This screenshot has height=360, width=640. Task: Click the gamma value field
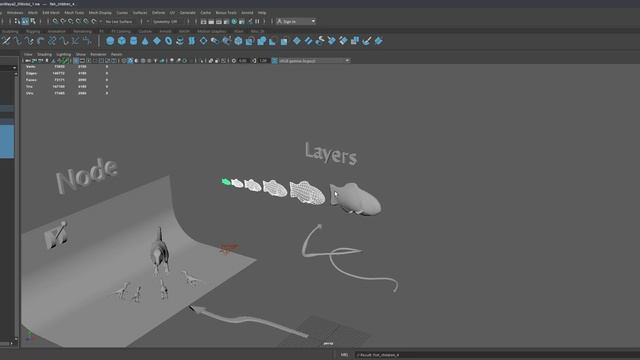(263, 61)
